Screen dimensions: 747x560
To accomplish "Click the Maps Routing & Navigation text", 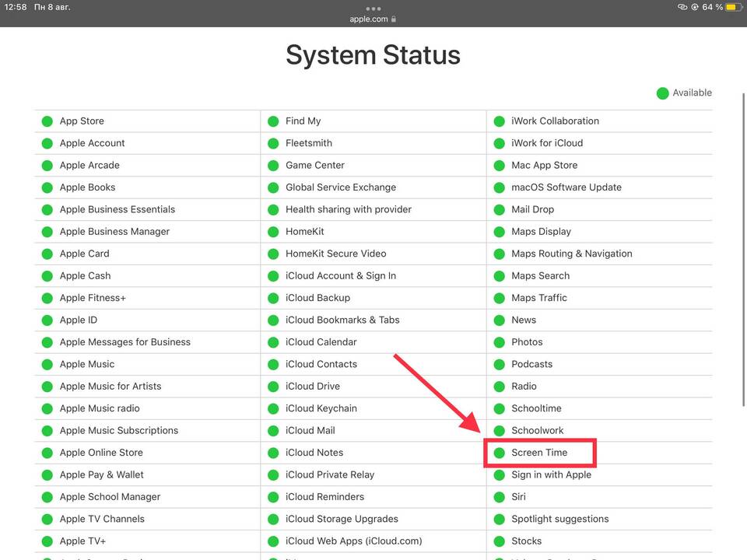I will (x=572, y=254).
